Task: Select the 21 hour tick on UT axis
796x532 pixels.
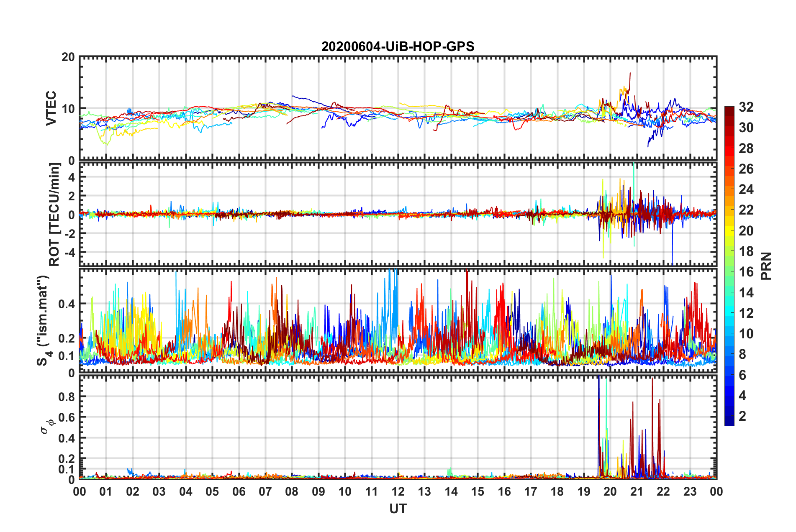Action: (637, 491)
